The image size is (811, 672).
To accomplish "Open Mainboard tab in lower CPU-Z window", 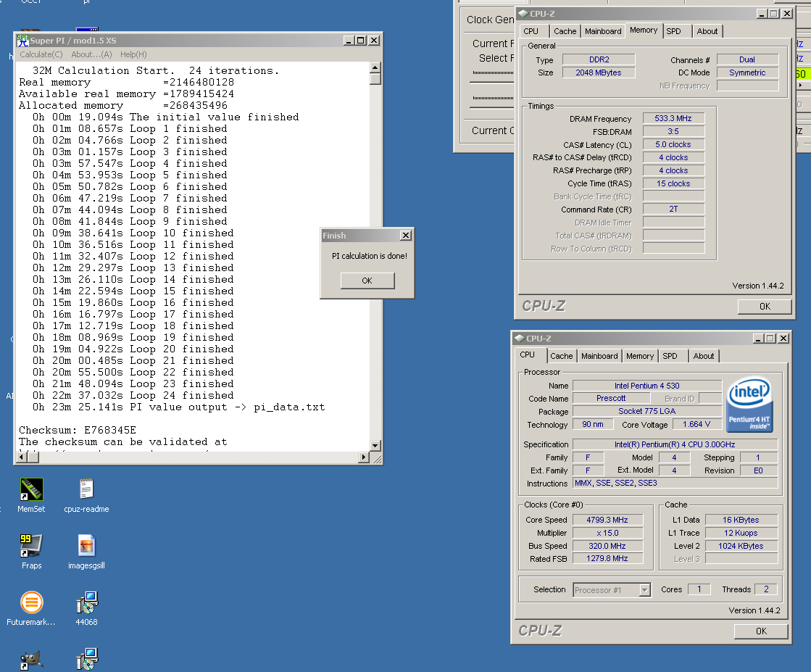I will 599,356.
